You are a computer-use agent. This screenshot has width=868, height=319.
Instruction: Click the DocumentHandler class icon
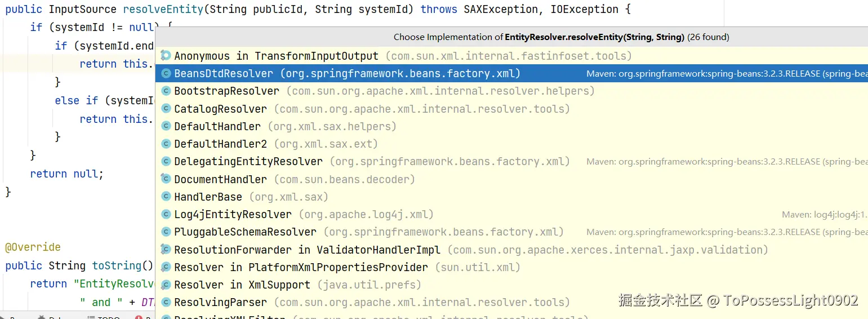[x=166, y=179]
